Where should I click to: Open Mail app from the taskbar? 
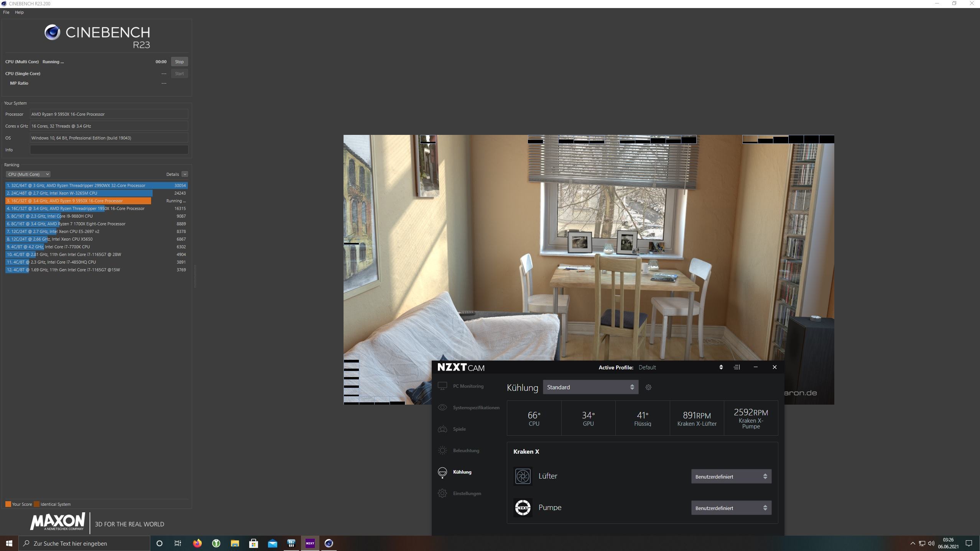[x=272, y=543]
